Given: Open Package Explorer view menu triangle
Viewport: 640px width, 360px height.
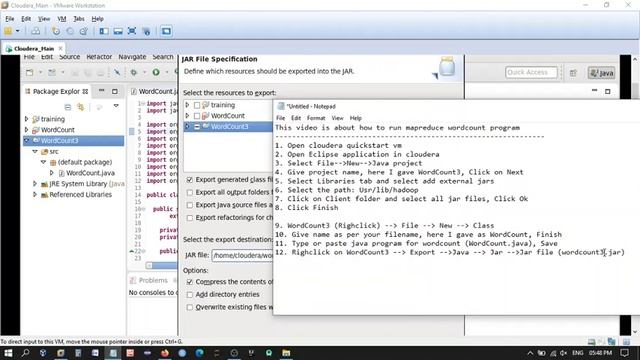Looking at the screenshot, I should [x=116, y=106].
